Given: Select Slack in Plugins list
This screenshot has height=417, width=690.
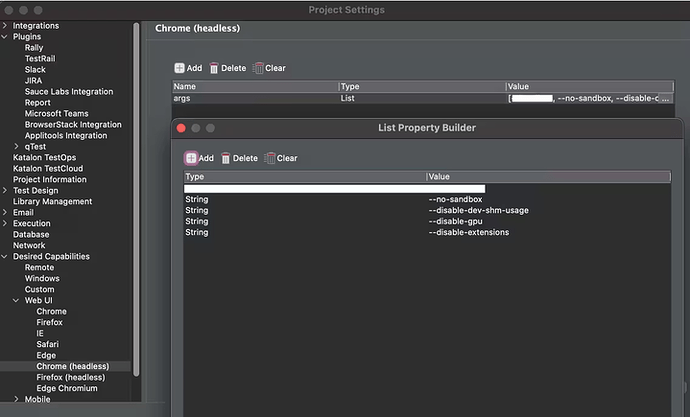Looking at the screenshot, I should click(35, 70).
